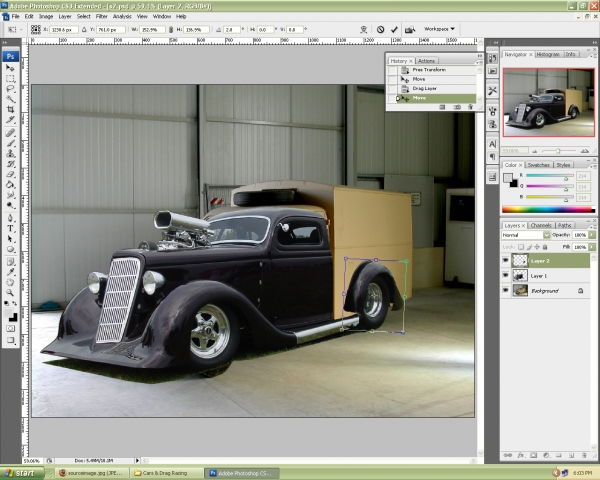Switch to the Histogram tab
Image resolution: width=600 pixels, height=480 pixels.
pyautogui.click(x=548, y=54)
